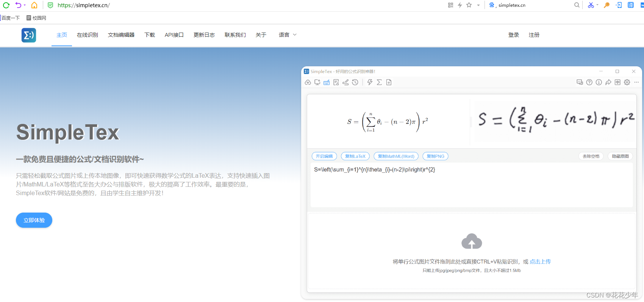Click the info circle icon in SimpleTex toolbar
This screenshot has height=302, width=644.
pos(599,82)
